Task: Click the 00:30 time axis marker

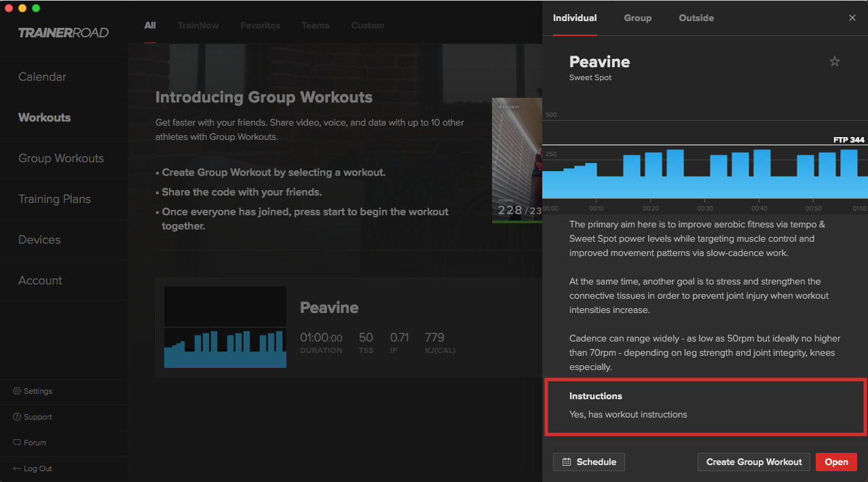Action: click(x=704, y=208)
